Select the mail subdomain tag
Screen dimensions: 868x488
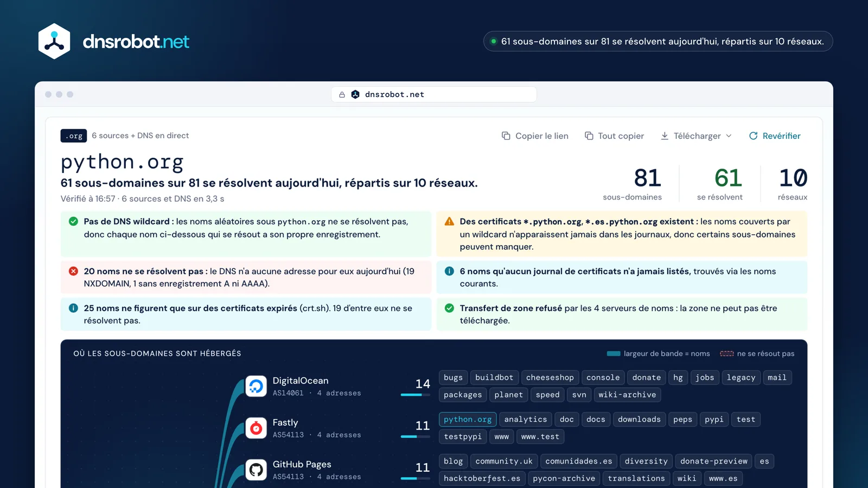tap(777, 377)
